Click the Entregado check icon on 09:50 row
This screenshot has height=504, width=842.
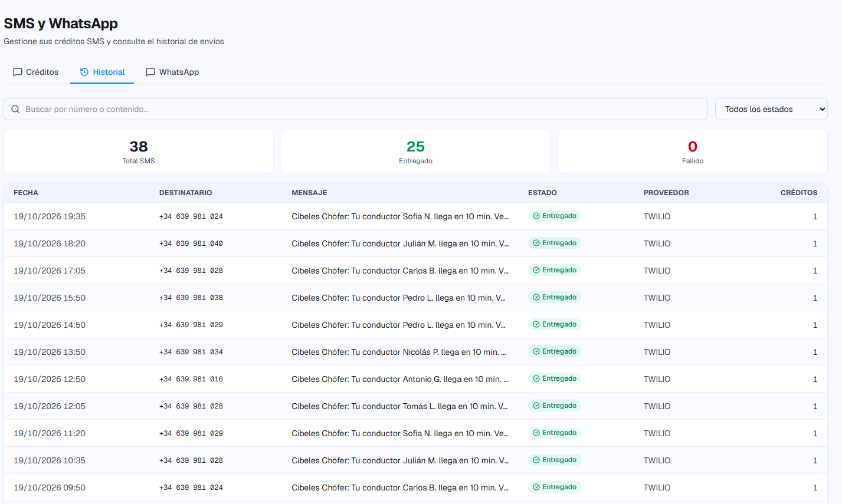point(536,487)
